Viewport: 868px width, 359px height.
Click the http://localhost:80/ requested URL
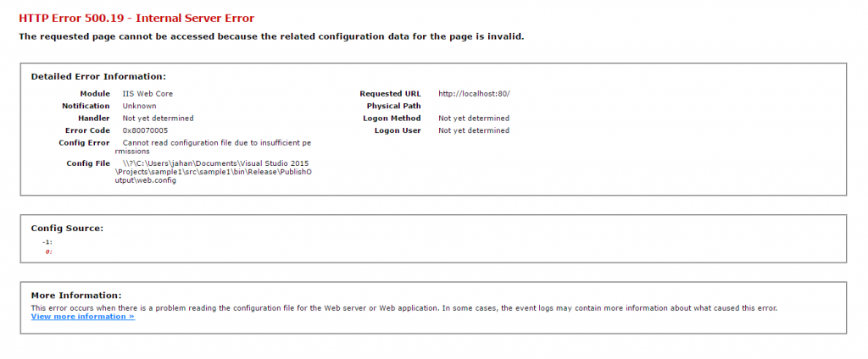click(x=473, y=93)
